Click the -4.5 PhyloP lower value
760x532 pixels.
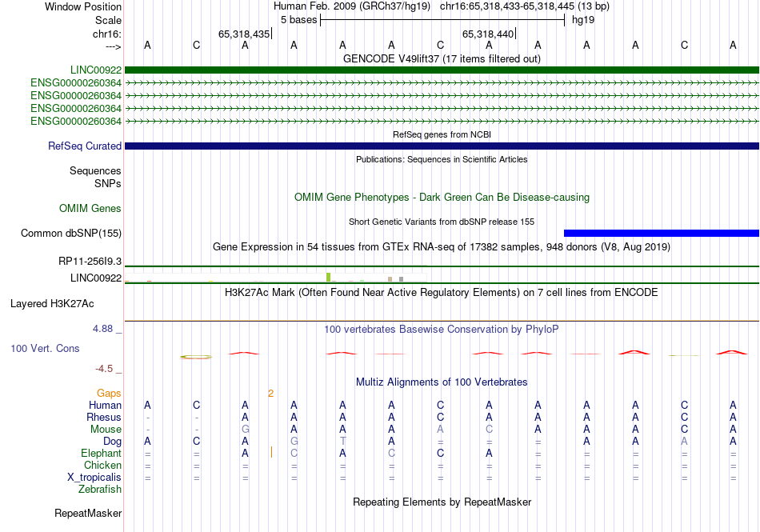point(104,369)
